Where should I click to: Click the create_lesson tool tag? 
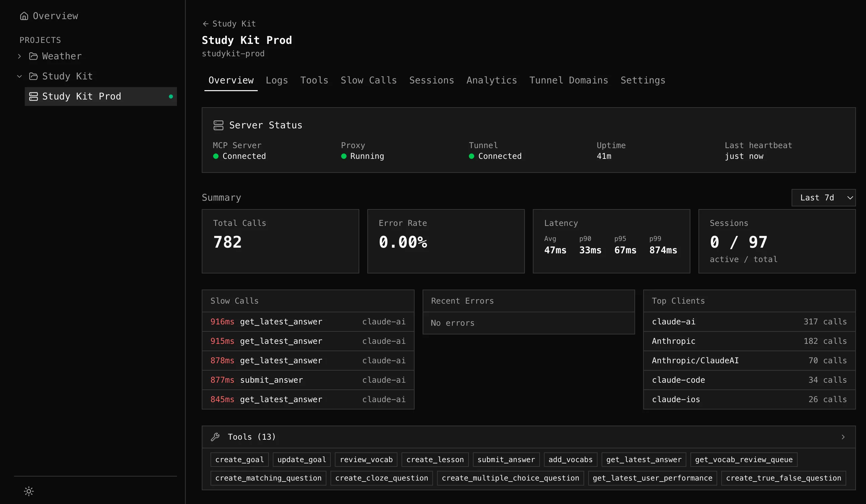[x=435, y=459]
